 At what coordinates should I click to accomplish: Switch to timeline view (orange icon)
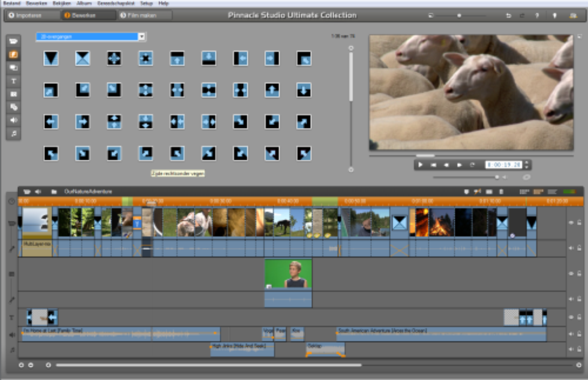(538, 192)
